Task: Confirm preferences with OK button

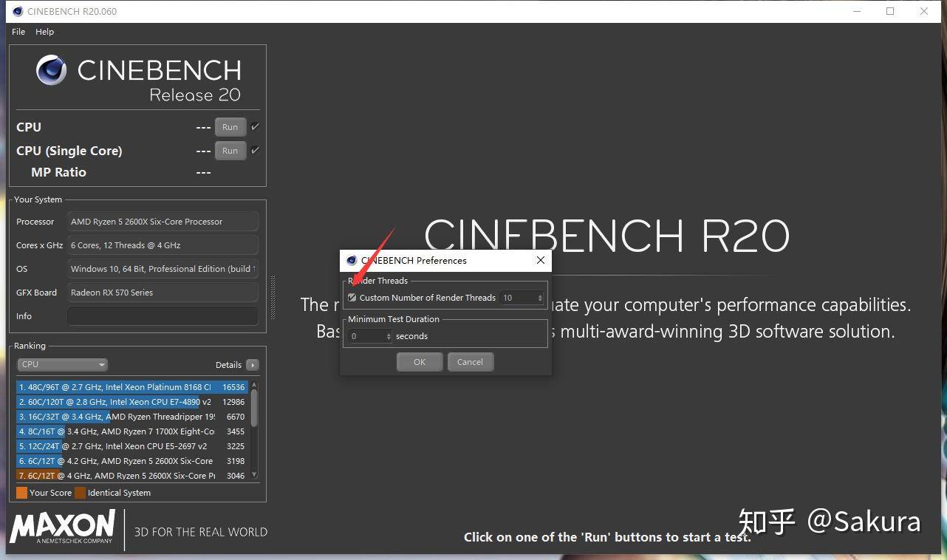Action: click(420, 362)
